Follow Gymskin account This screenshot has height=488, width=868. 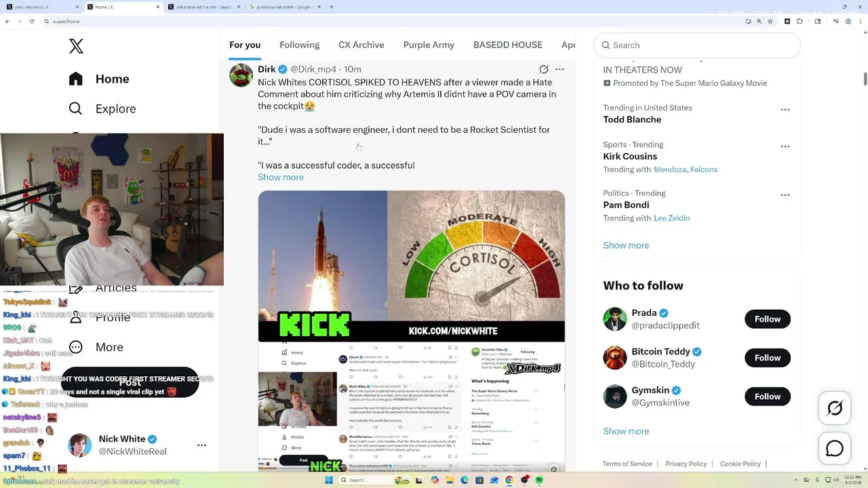pos(768,396)
